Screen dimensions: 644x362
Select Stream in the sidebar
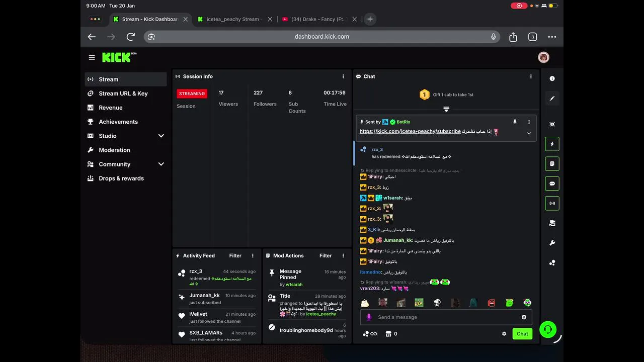[x=126, y=79]
